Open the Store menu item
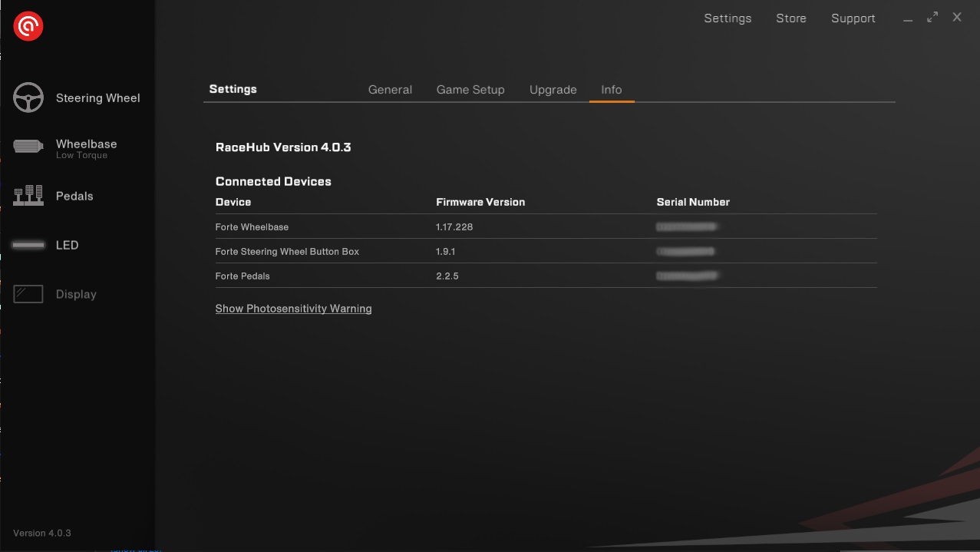Image resolution: width=980 pixels, height=552 pixels. [791, 18]
